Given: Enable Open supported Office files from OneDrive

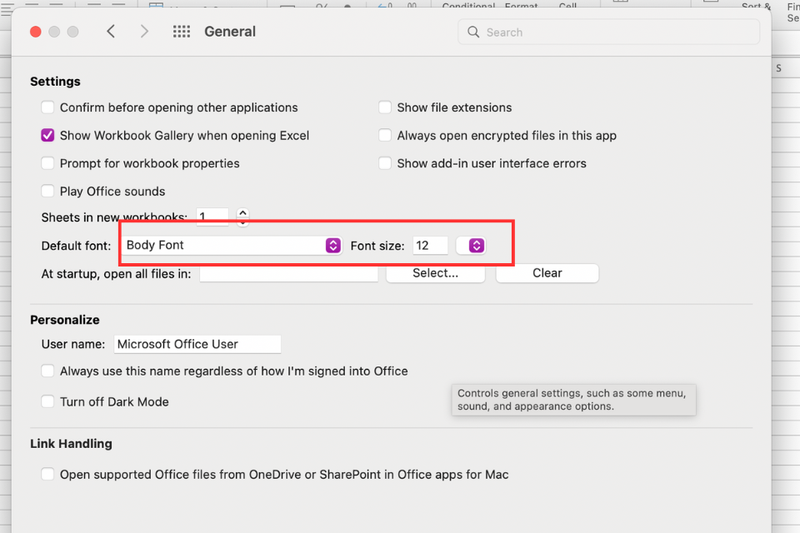Looking at the screenshot, I should (47, 474).
